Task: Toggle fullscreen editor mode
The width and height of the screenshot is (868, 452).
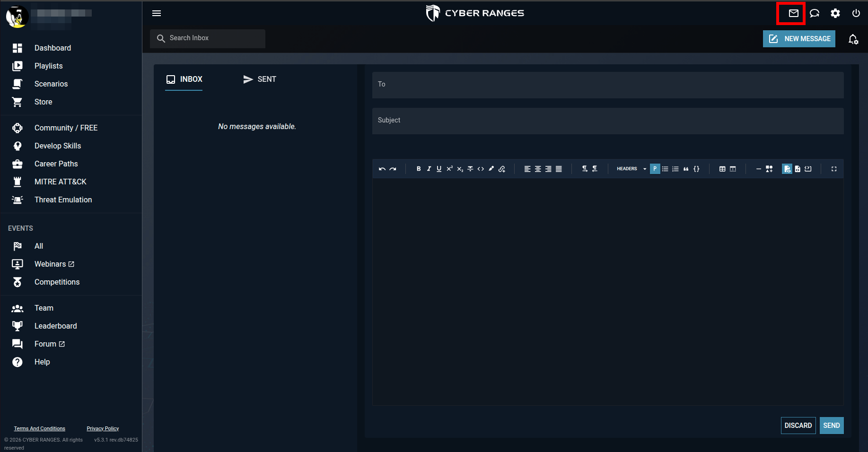Action: tap(834, 169)
